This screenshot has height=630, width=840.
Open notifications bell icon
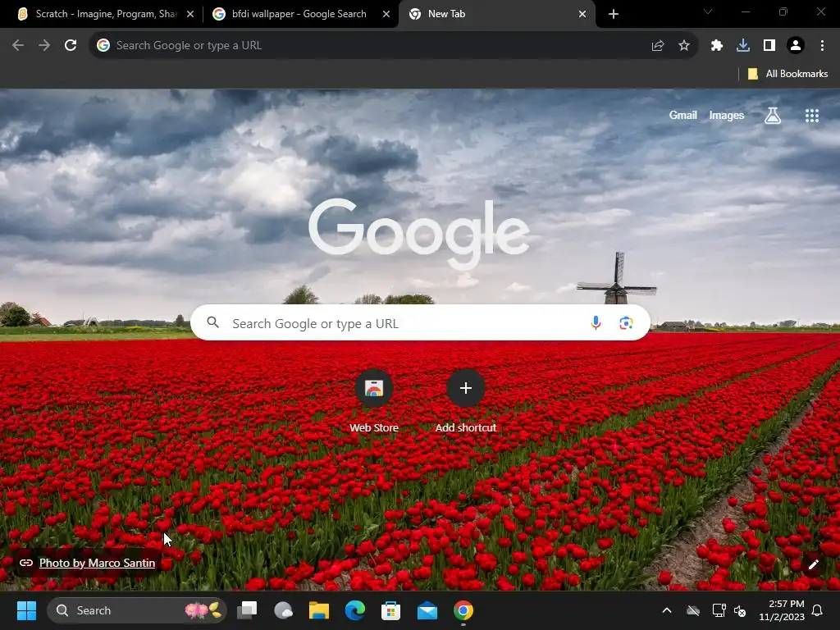(818, 610)
